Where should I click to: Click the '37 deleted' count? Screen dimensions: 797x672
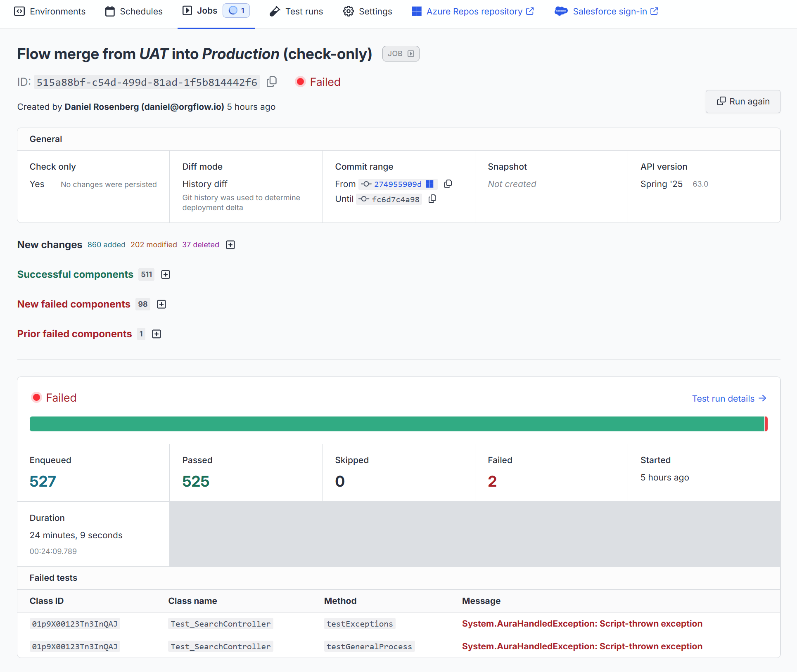(201, 245)
